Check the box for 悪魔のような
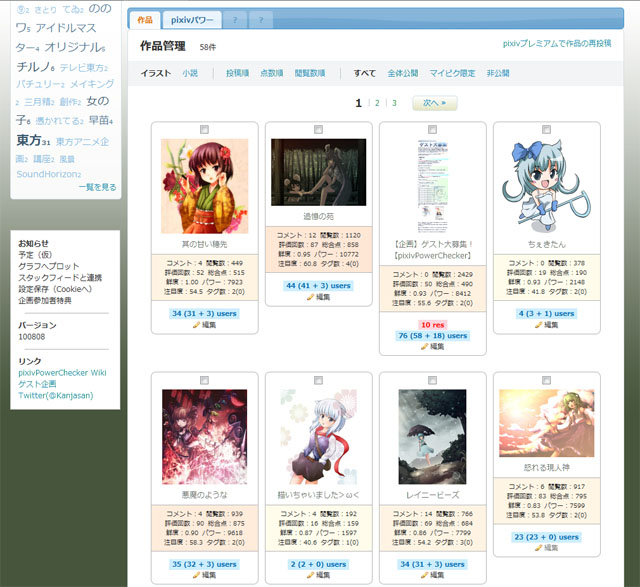 click(204, 380)
